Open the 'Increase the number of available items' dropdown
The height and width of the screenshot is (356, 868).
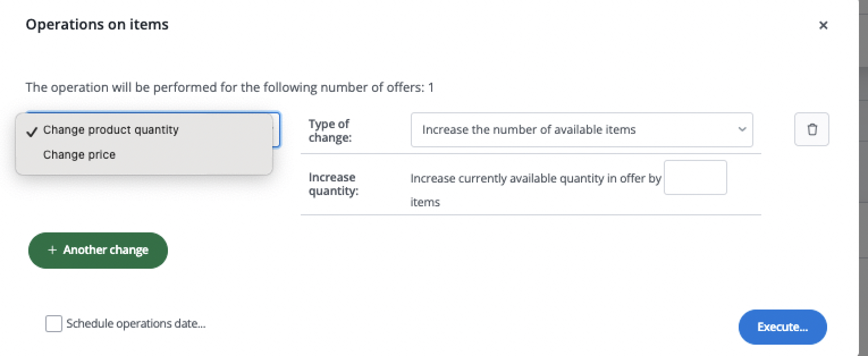pos(581,129)
